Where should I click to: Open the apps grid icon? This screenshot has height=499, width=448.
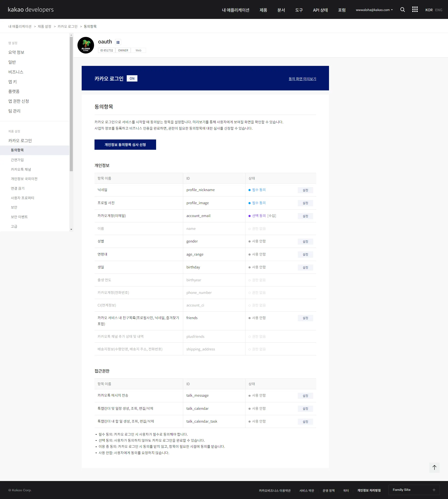415,9
